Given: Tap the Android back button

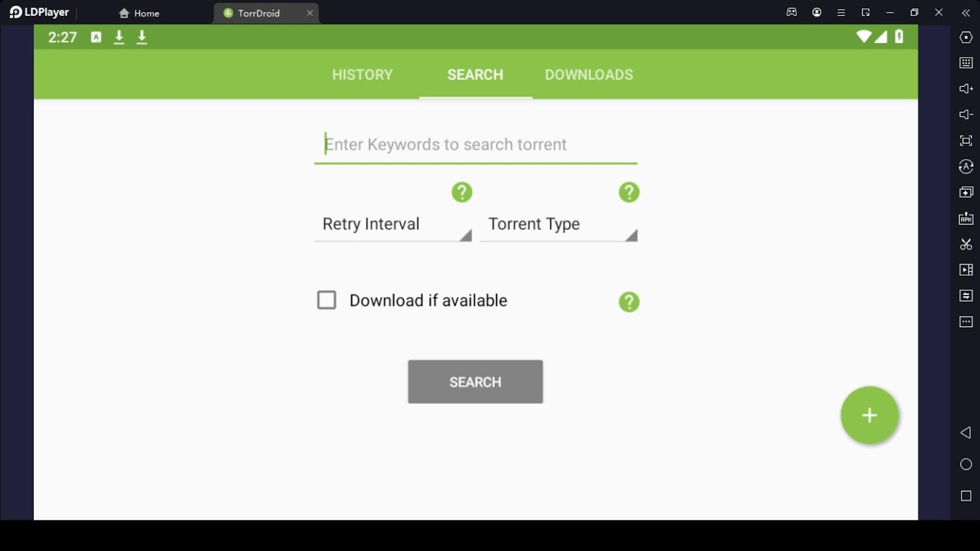Looking at the screenshot, I should coord(966,433).
